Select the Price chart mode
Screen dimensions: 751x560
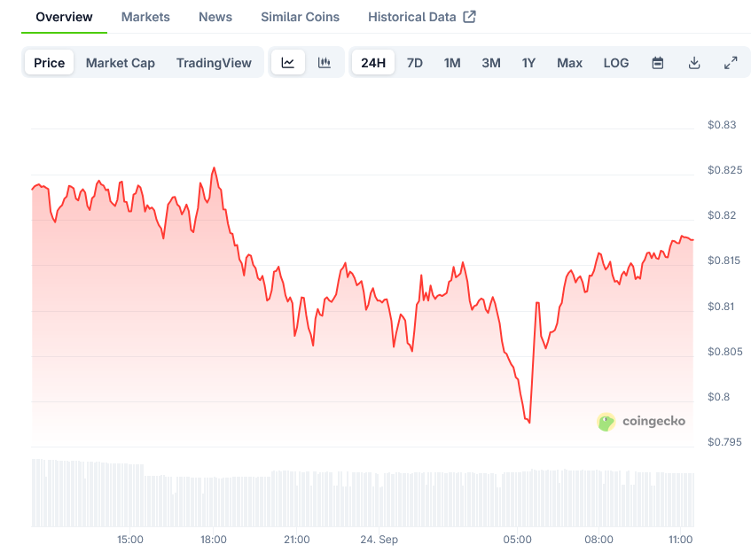(x=50, y=63)
